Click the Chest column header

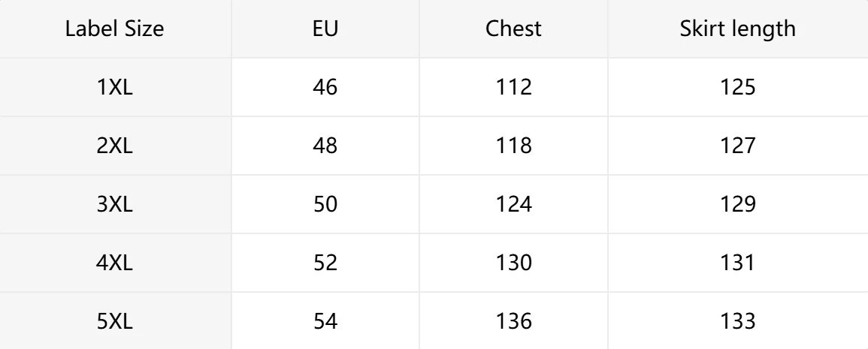[x=513, y=29]
